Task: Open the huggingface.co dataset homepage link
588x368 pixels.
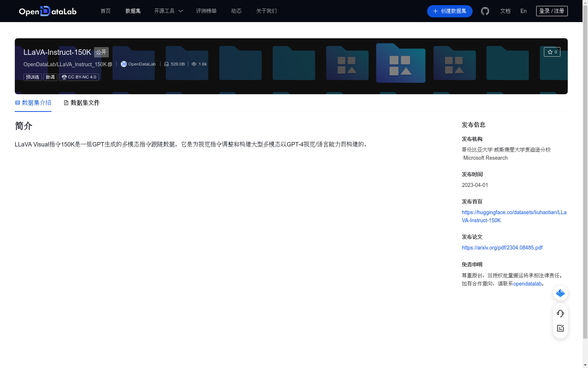Action: tap(514, 216)
